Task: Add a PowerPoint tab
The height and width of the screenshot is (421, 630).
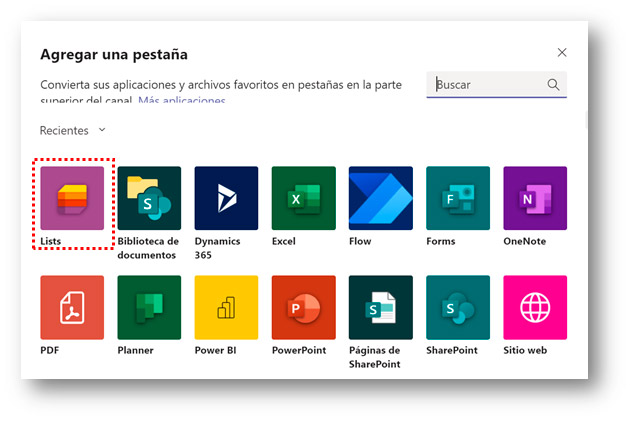Action: [303, 307]
